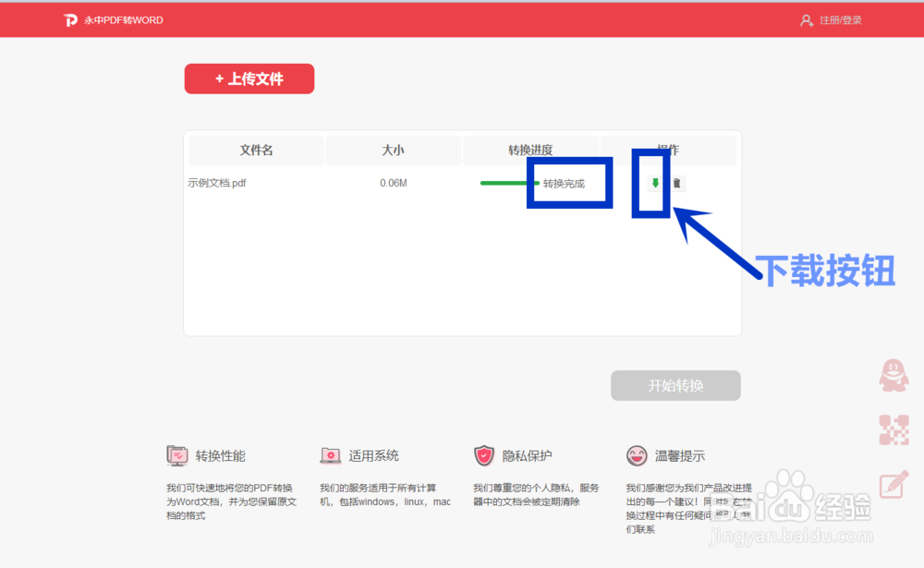The height and width of the screenshot is (568, 924).
Task: Click the QR code icon in right sidebar
Action: pos(893,431)
